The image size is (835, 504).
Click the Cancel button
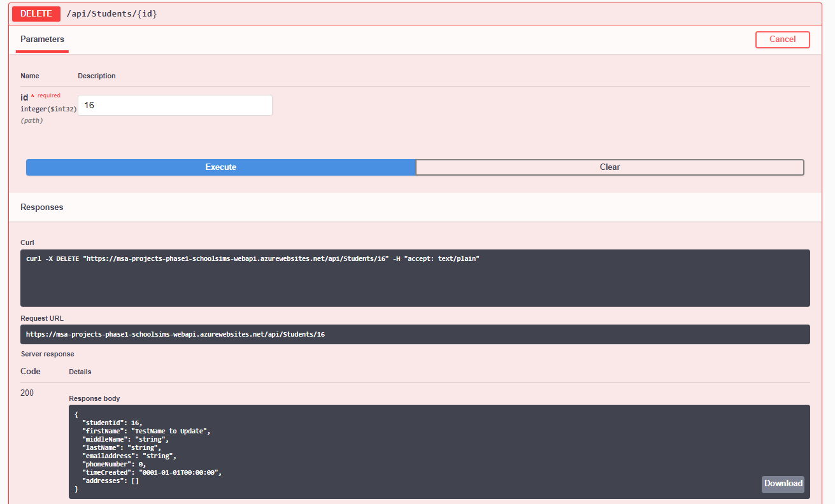tap(782, 39)
